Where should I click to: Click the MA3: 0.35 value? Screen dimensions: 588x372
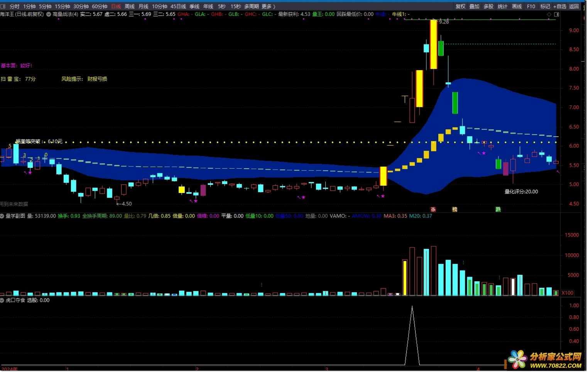pos(395,216)
